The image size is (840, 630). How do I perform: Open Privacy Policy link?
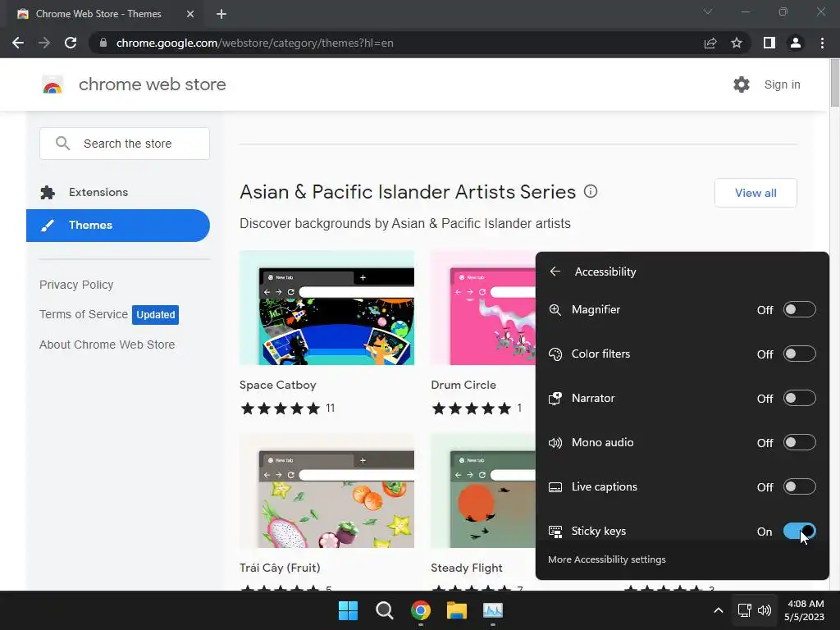click(76, 285)
